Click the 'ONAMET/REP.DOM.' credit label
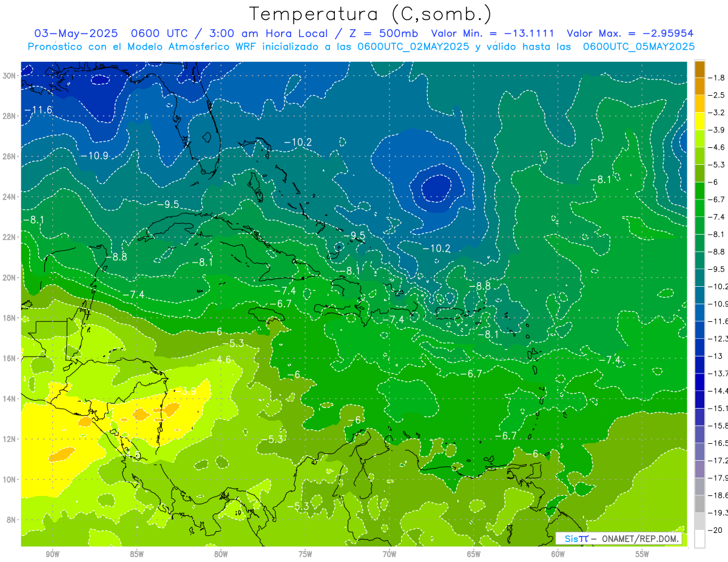 point(639,538)
